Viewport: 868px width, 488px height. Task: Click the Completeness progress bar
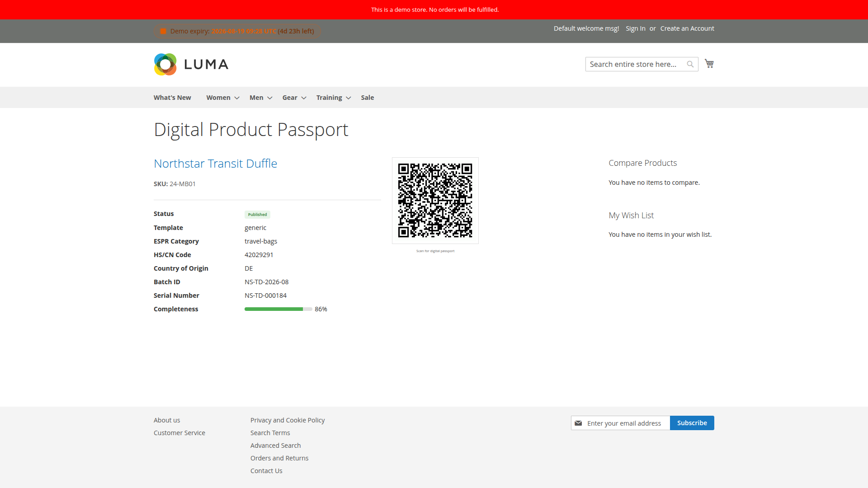coord(278,309)
